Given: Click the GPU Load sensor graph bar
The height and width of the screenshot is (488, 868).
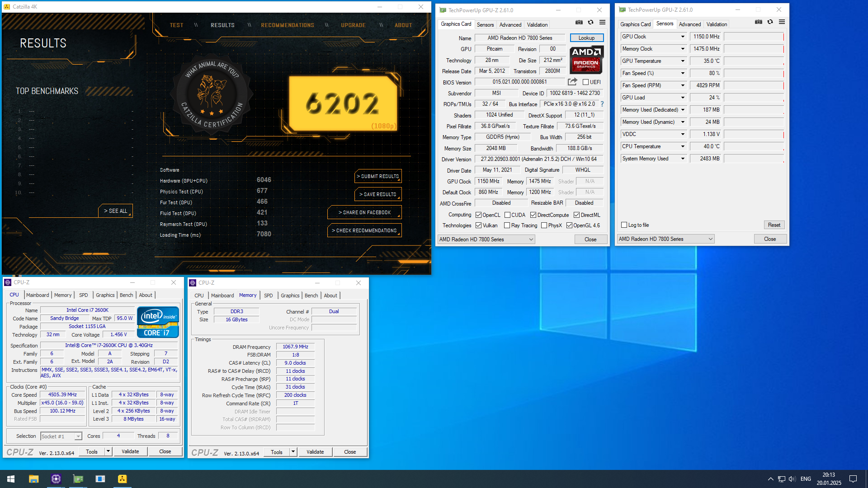Looking at the screenshot, I should [754, 98].
